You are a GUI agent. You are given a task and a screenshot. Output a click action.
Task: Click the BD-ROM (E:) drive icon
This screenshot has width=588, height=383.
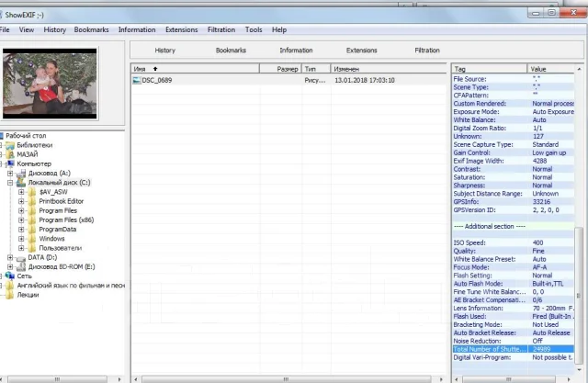[21, 267]
